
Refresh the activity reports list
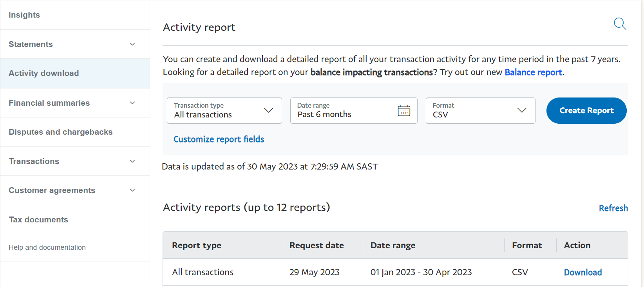613,208
